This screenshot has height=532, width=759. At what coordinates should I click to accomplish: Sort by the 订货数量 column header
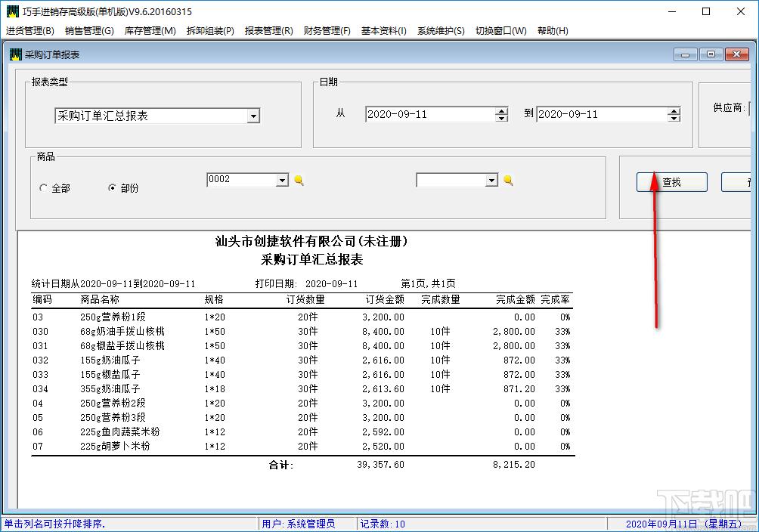pos(305,300)
